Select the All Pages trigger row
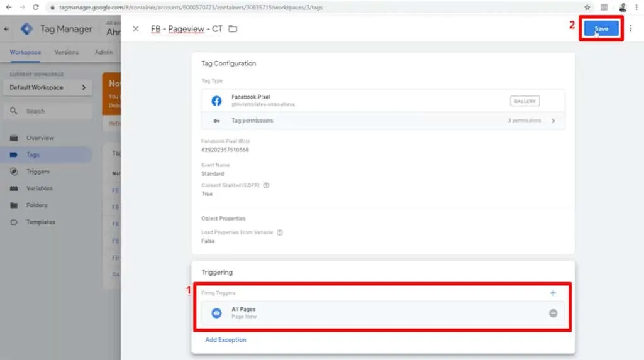The image size is (644, 360). tap(383, 314)
